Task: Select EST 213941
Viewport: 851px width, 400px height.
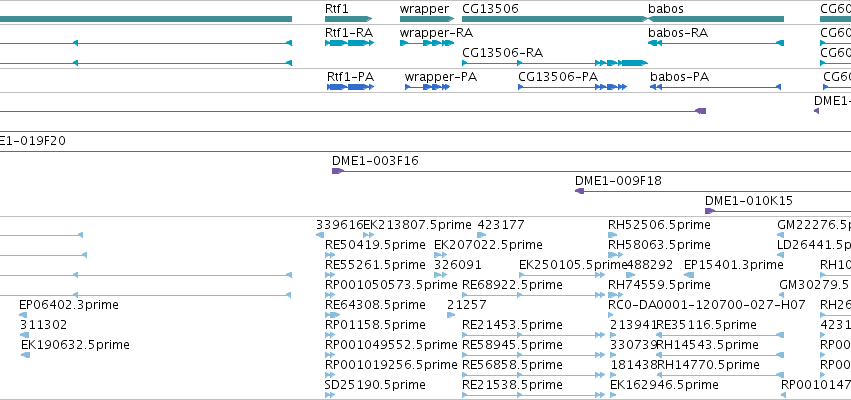Action: tap(633, 325)
